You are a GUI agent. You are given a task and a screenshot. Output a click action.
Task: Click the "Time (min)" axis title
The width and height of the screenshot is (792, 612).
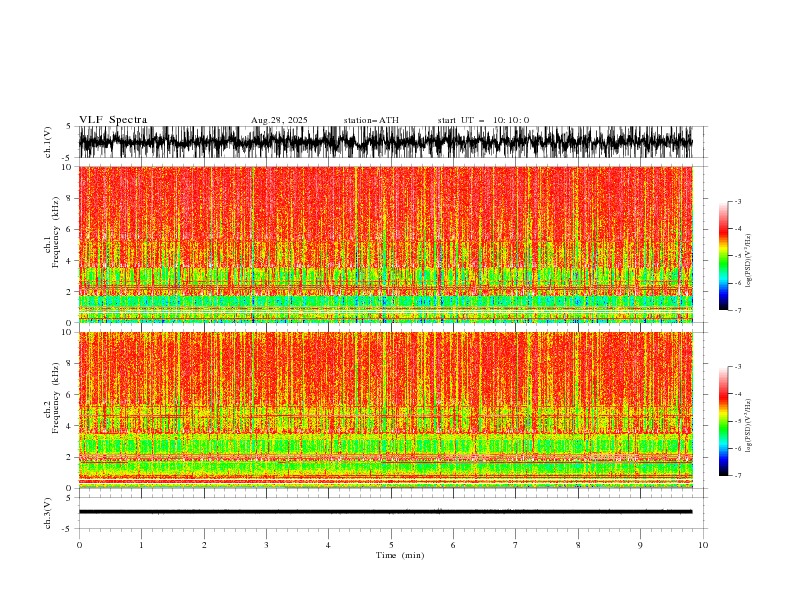tap(400, 555)
